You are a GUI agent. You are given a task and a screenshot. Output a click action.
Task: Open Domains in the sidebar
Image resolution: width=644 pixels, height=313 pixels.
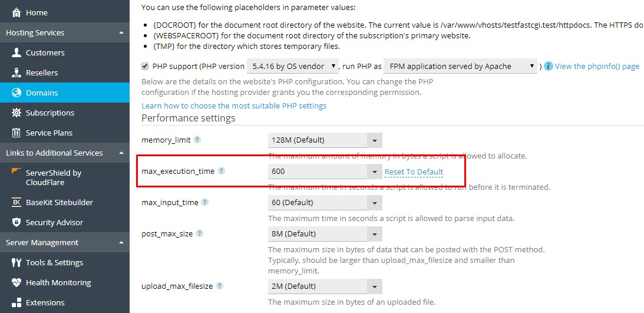[42, 93]
